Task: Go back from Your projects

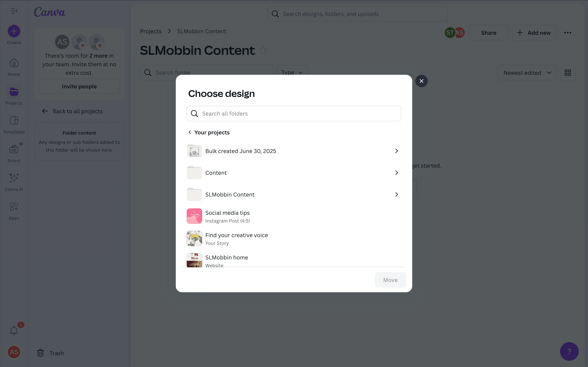Action: point(190,132)
